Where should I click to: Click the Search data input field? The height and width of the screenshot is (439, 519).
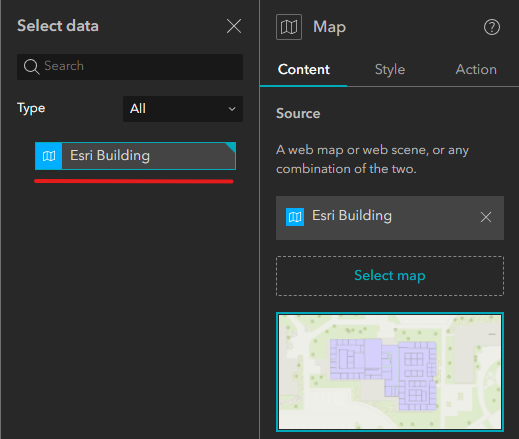(130, 67)
